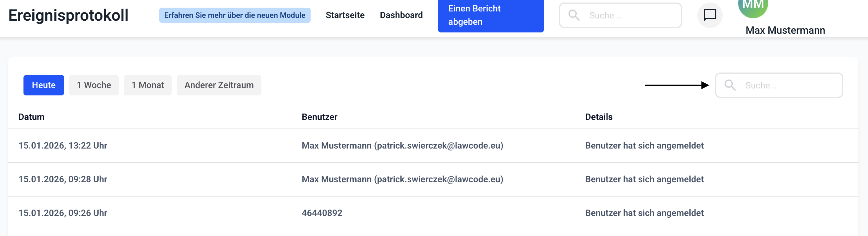Click the header search magnifier icon
This screenshot has width=868, height=236.
(x=574, y=15)
